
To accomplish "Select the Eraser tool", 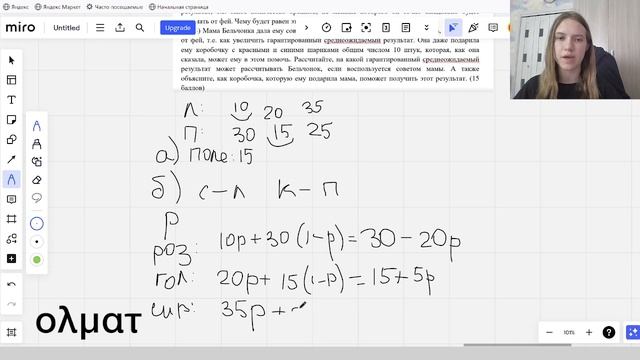I will 37,180.
